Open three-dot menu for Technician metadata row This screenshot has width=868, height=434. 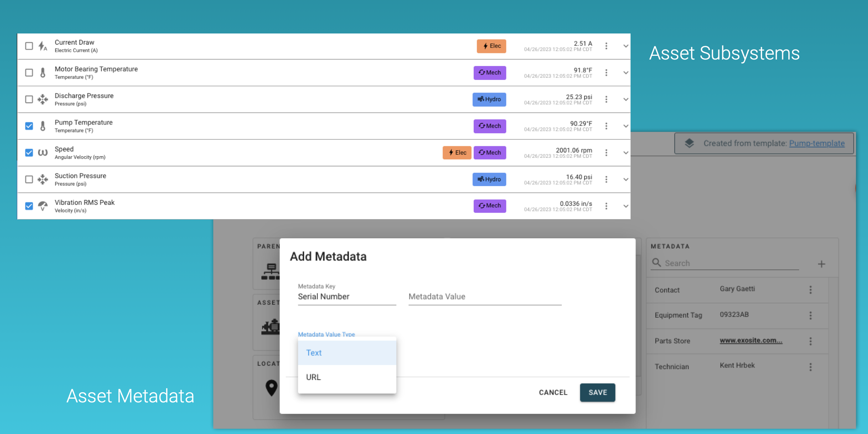coord(810,367)
